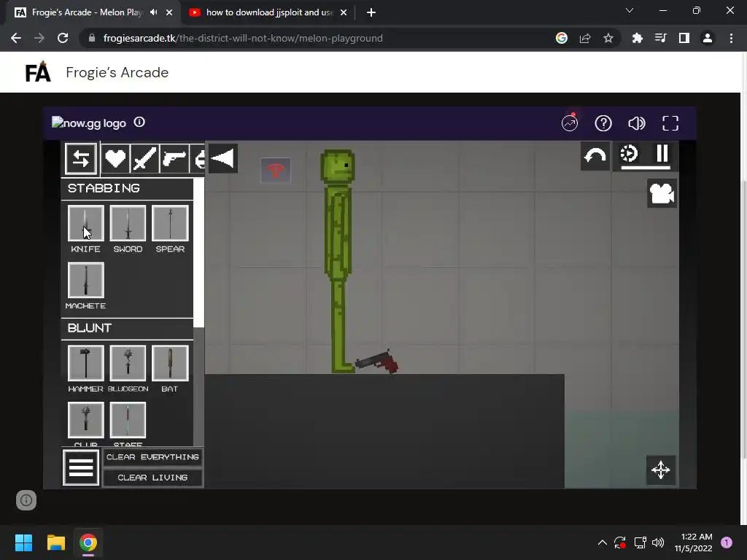Open now.gg performance stats icon

click(570, 122)
